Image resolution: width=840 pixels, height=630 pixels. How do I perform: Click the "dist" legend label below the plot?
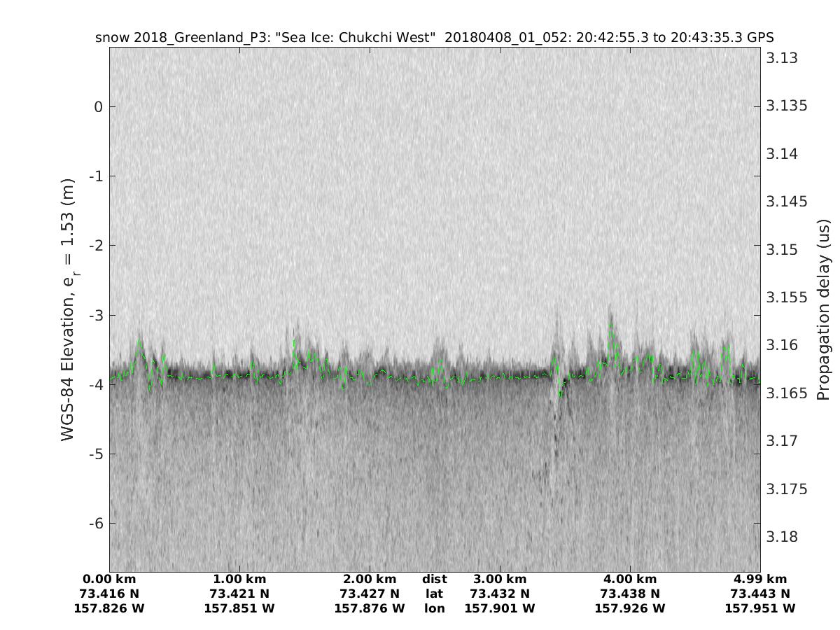click(435, 579)
